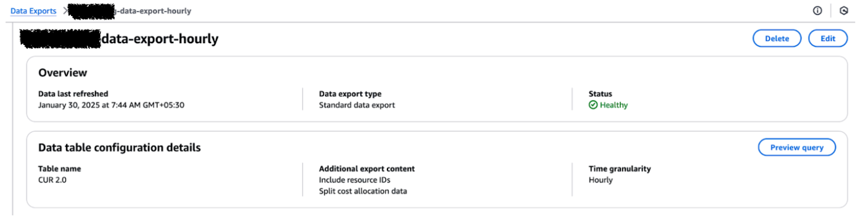Click the data-export-hourly page title
This screenshot has height=222, width=868.
click(x=120, y=39)
